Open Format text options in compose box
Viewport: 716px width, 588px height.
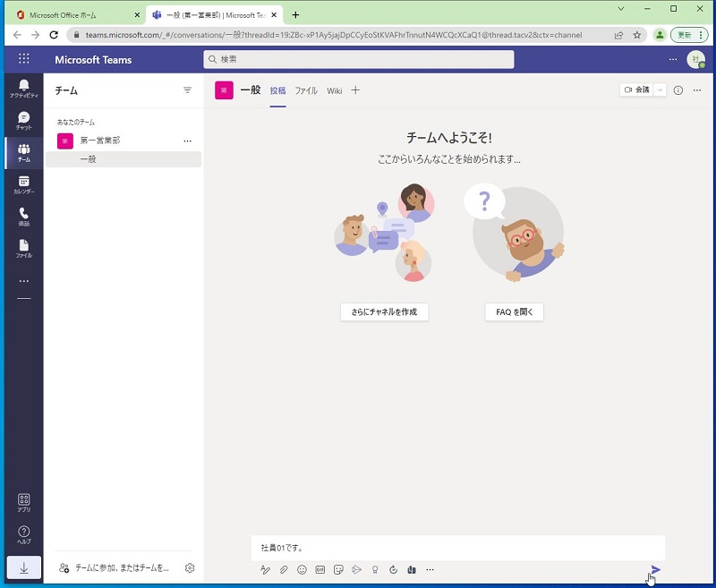(x=265, y=569)
